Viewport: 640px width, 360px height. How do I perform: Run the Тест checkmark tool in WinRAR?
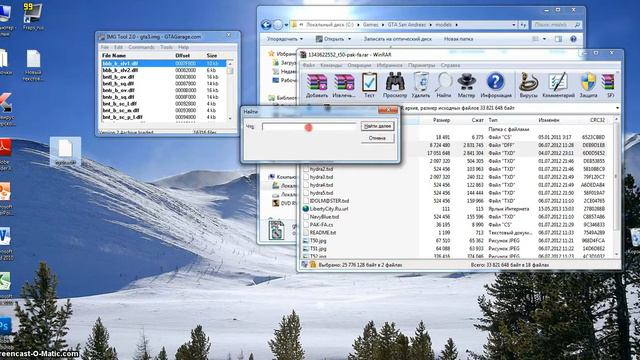coord(369,85)
